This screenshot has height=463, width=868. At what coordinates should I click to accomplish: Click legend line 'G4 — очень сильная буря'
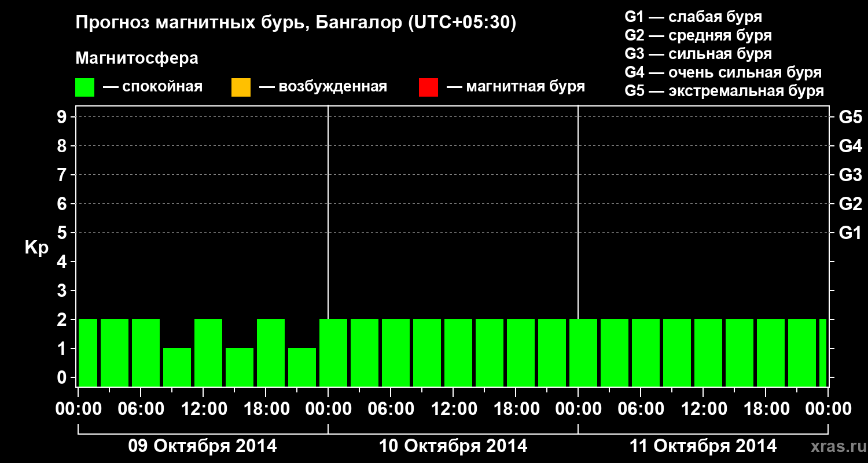pyautogui.click(x=723, y=72)
